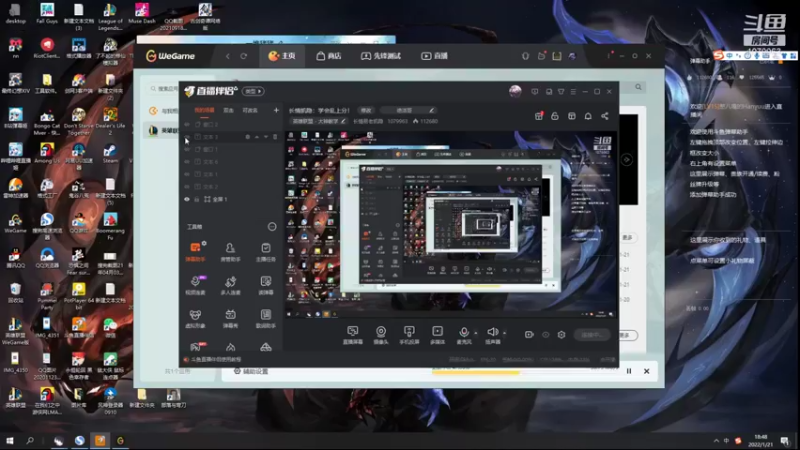
Task: Expand speaker options arrow
Action: point(505,333)
